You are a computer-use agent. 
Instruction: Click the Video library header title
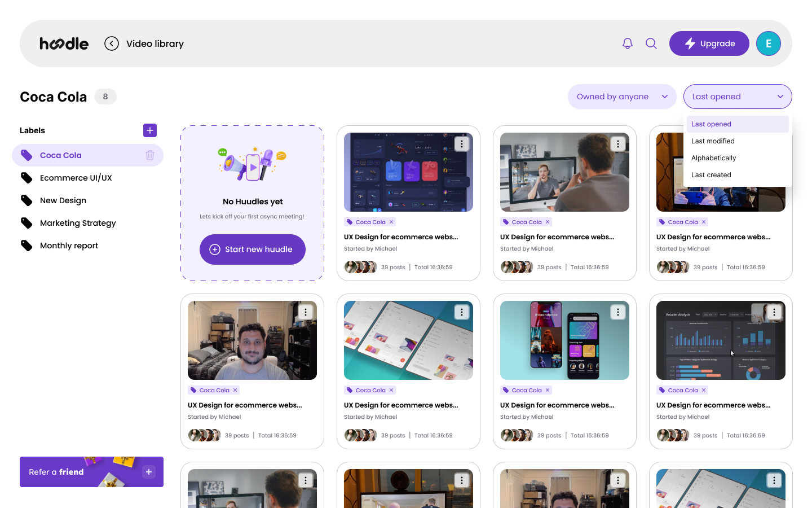[155, 43]
